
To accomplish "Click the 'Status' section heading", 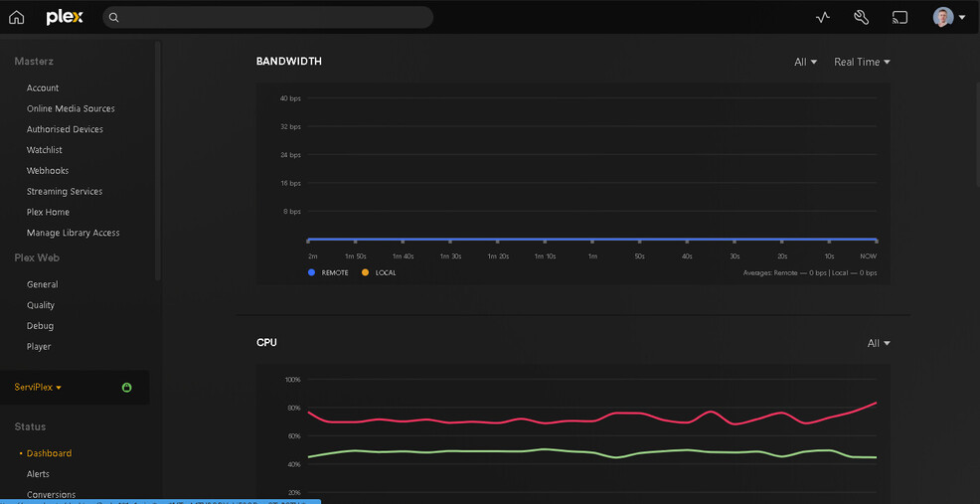I will point(30,426).
